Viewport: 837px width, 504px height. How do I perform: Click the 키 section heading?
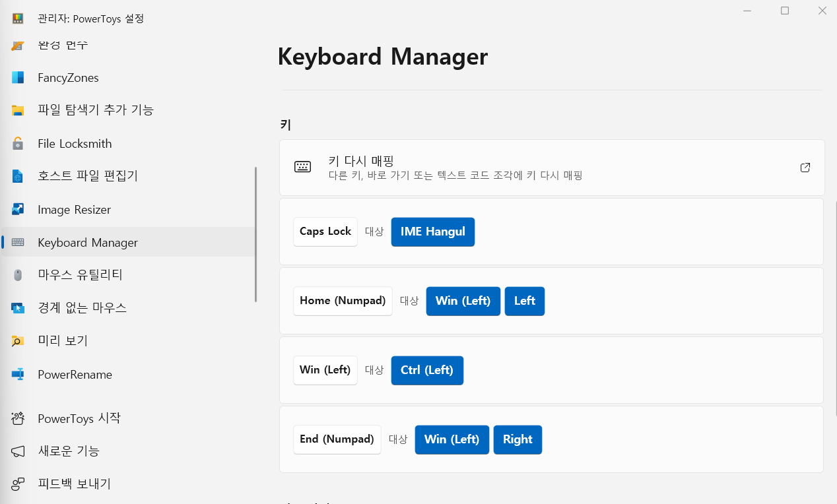[286, 124]
